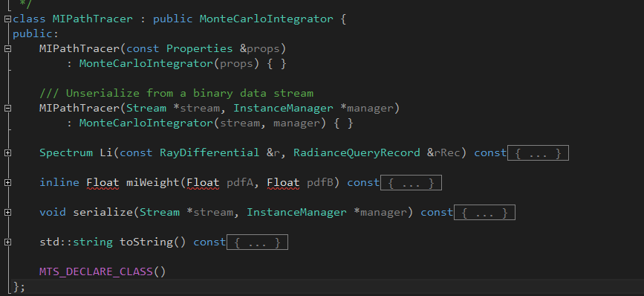Click MTS_DECLARE_CLASS macro

tap(96, 271)
